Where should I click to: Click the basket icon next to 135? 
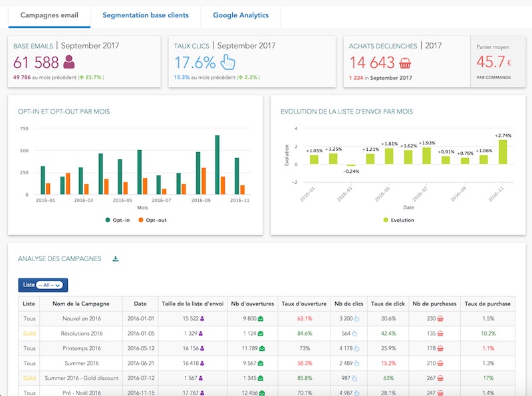tap(440, 334)
